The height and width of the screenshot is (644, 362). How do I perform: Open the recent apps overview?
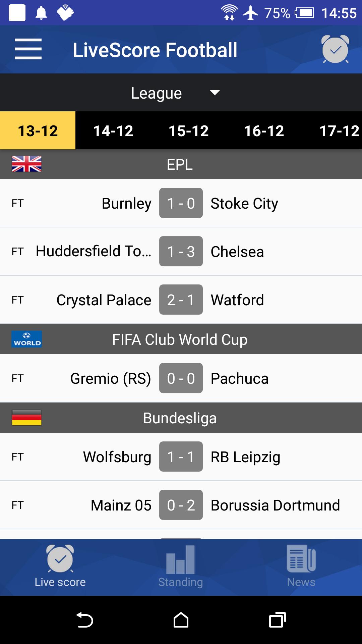click(x=277, y=620)
